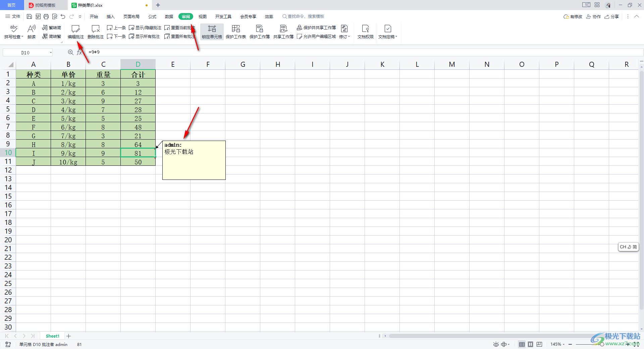Click 保护并共享工作簿
Image resolution: width=644 pixels, height=349 pixels.
tap(316, 28)
